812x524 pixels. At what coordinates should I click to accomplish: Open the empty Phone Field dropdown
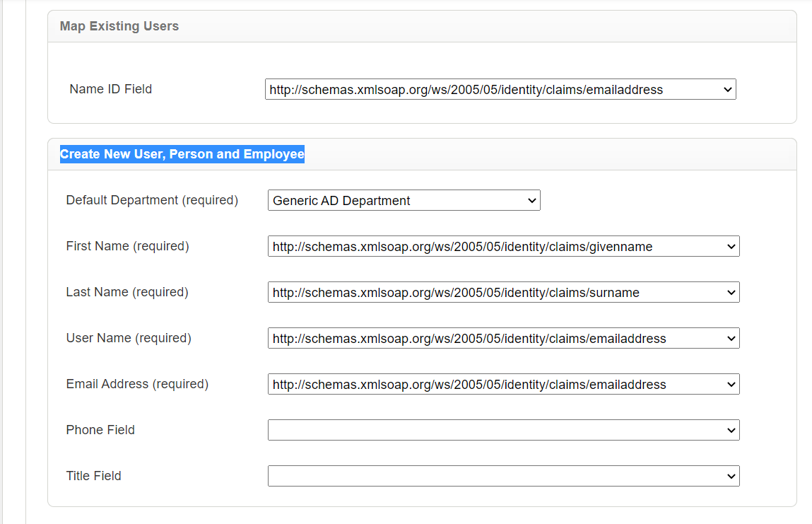click(x=503, y=430)
